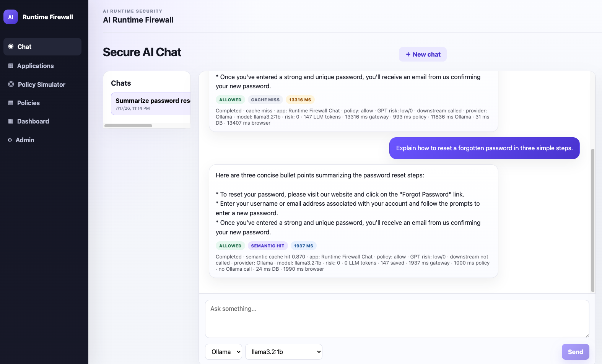Screen dimensions: 602x364
Task: Click the Policies list icon
Action: [x=11, y=103]
